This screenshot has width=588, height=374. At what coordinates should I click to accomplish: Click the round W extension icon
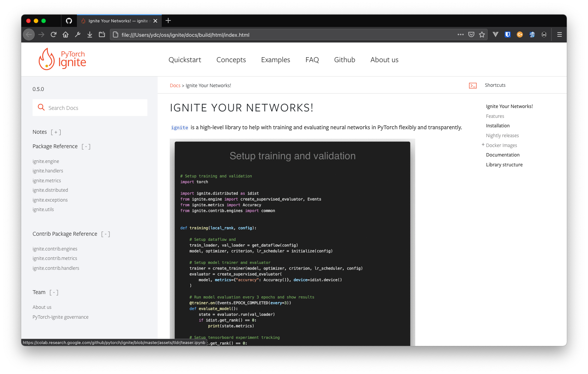coord(544,34)
